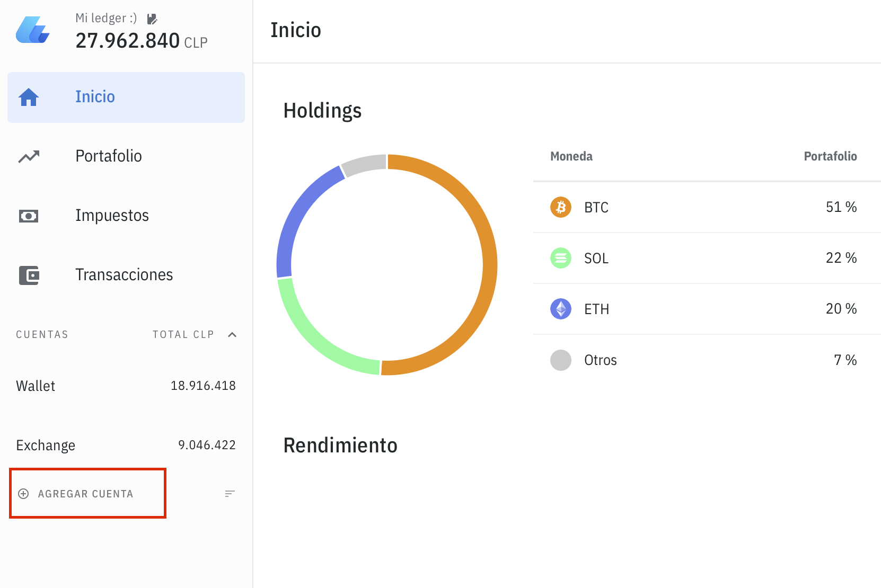
Task: Click the Holdings heading
Action: [x=322, y=111]
